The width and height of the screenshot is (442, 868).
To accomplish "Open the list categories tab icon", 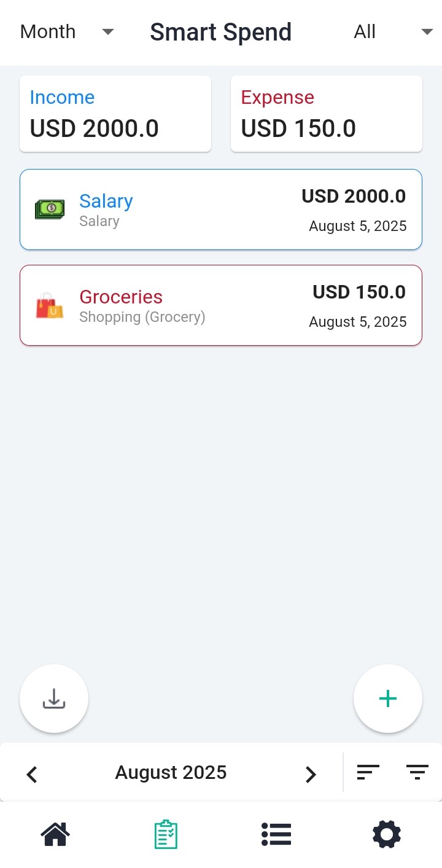I will tap(276, 835).
